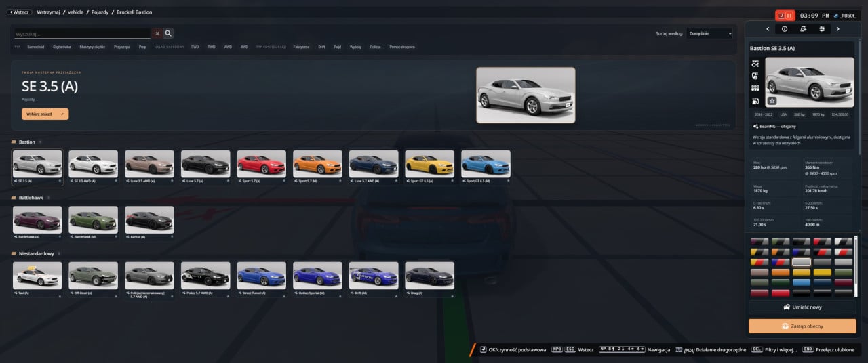The height and width of the screenshot is (363, 868).
Task: Go to next panel with right chevron
Action: (x=838, y=29)
